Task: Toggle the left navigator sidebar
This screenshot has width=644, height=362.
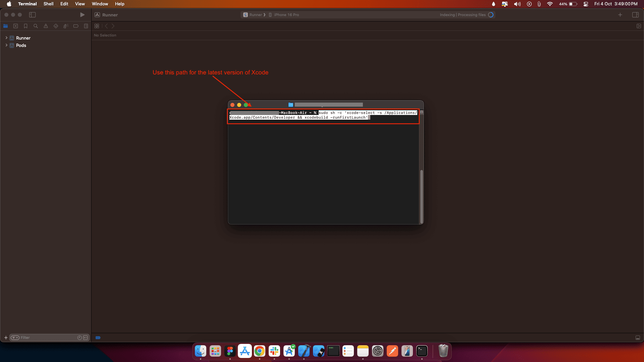Action: point(32,15)
